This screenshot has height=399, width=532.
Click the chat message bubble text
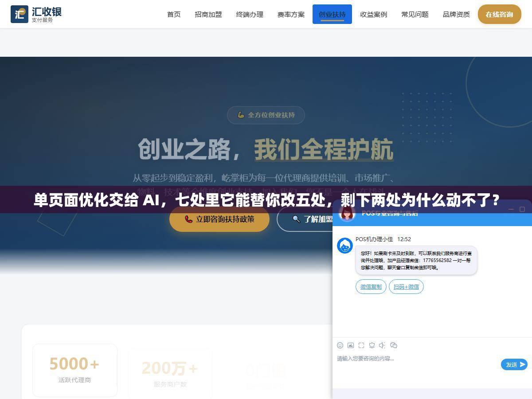click(416, 260)
